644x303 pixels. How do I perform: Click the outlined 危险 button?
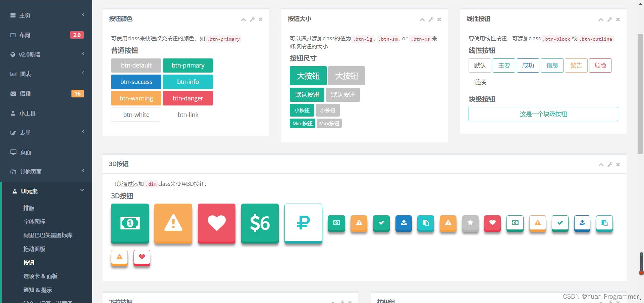(x=600, y=66)
